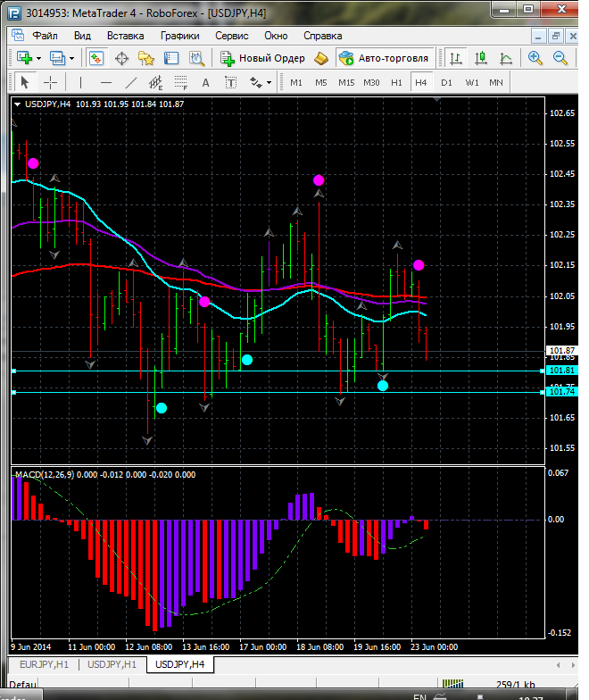The height and width of the screenshot is (700, 589).
Task: Switch the timeframe to D1
Action: pos(446,82)
